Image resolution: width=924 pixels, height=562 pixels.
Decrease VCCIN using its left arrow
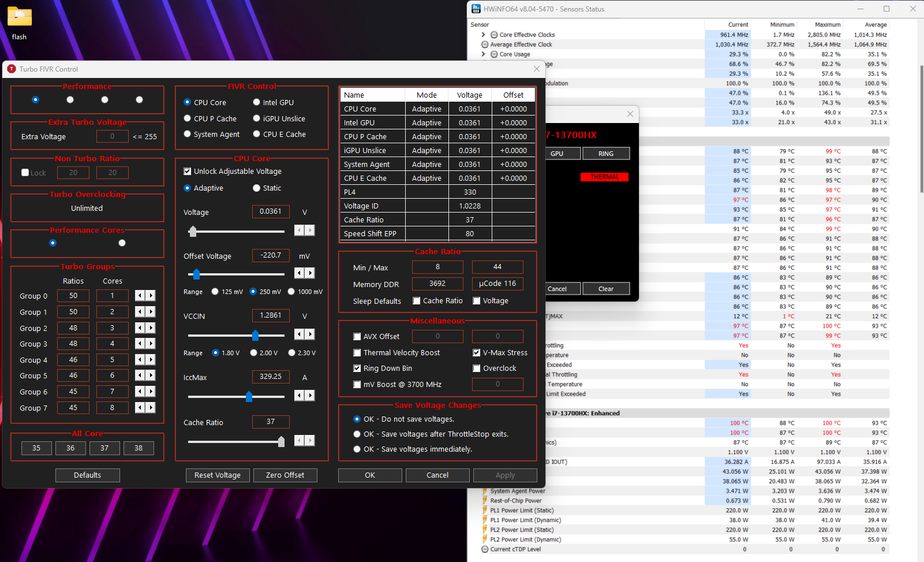click(299, 334)
